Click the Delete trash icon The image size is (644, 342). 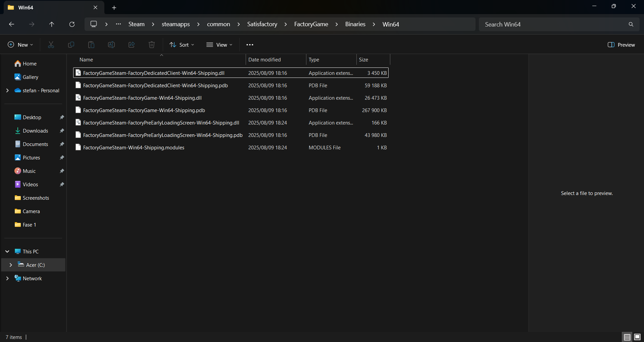click(x=152, y=45)
